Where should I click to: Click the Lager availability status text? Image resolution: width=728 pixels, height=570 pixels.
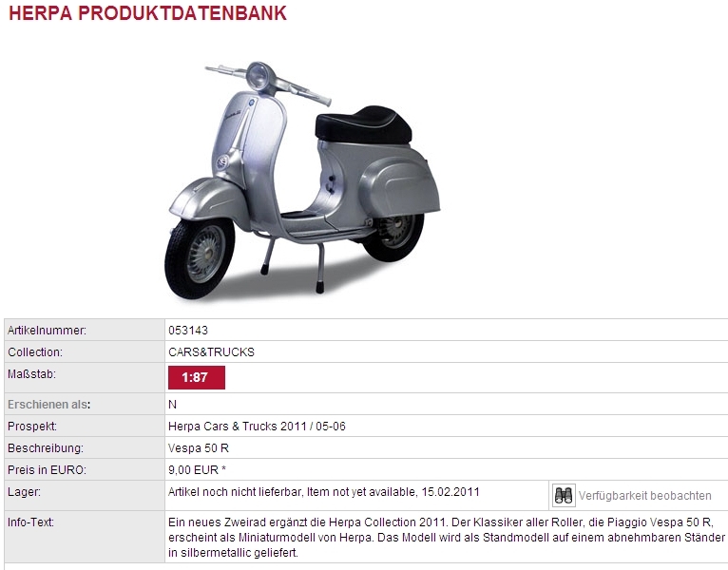323,492
